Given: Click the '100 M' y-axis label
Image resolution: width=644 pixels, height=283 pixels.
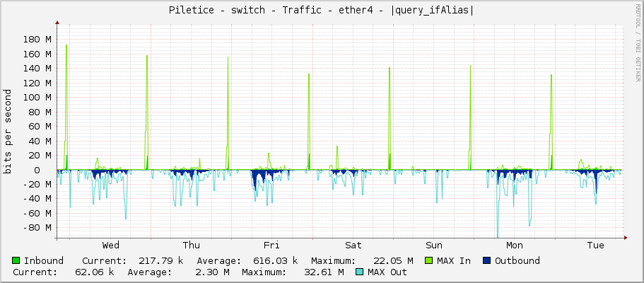Looking at the screenshot, I should coord(37,98).
